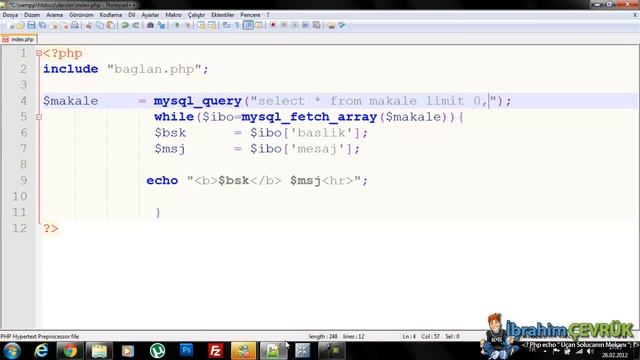Open the Dosya menu
This screenshot has width=640, height=360.
click(10, 15)
